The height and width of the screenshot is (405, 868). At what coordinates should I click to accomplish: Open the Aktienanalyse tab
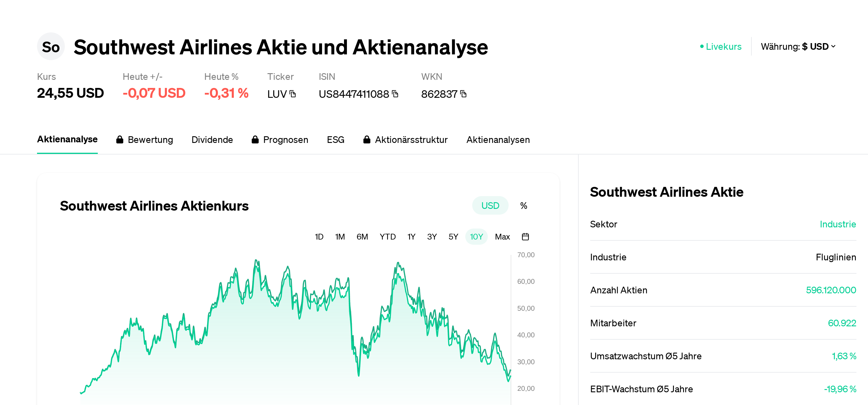[67, 139]
